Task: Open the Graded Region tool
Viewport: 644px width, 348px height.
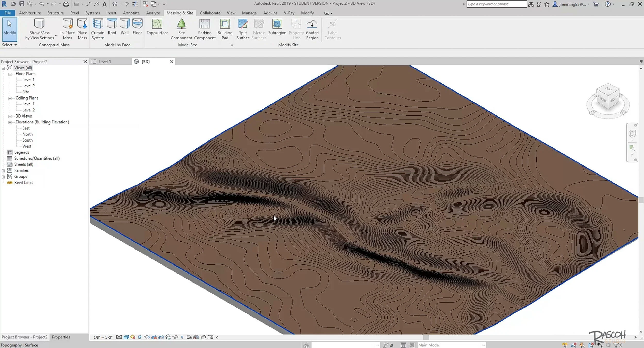Action: (x=312, y=28)
